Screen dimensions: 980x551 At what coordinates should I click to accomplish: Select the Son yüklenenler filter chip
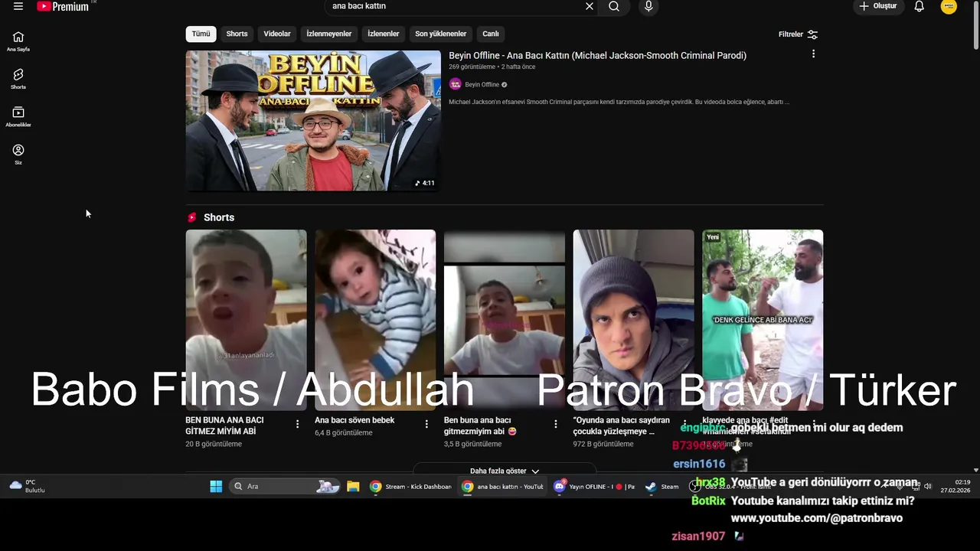coord(441,34)
